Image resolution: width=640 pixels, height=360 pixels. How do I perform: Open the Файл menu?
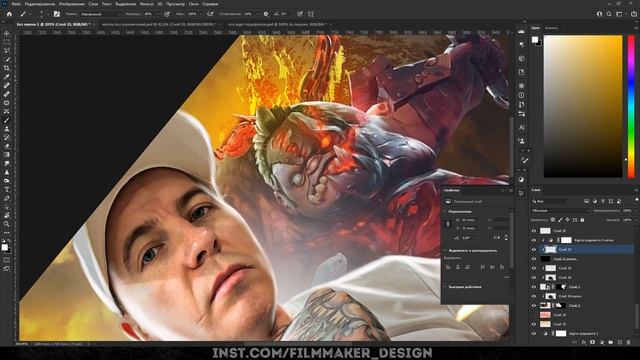[16, 4]
